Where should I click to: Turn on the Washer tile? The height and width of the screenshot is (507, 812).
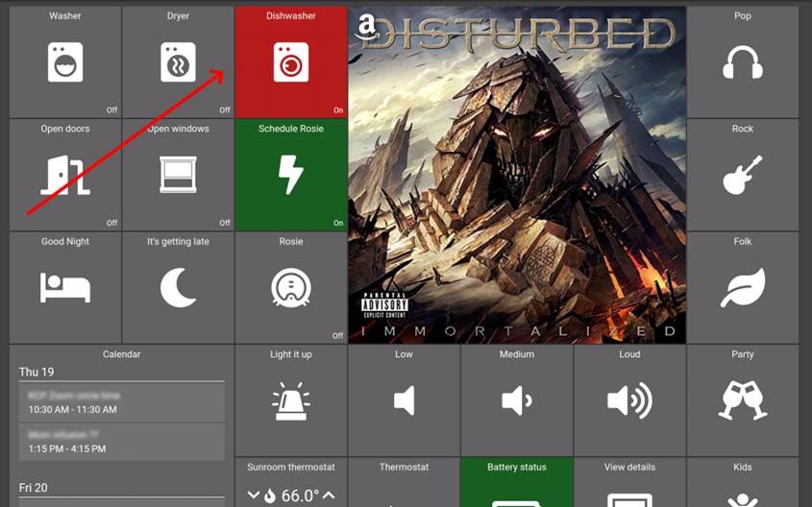(x=65, y=63)
